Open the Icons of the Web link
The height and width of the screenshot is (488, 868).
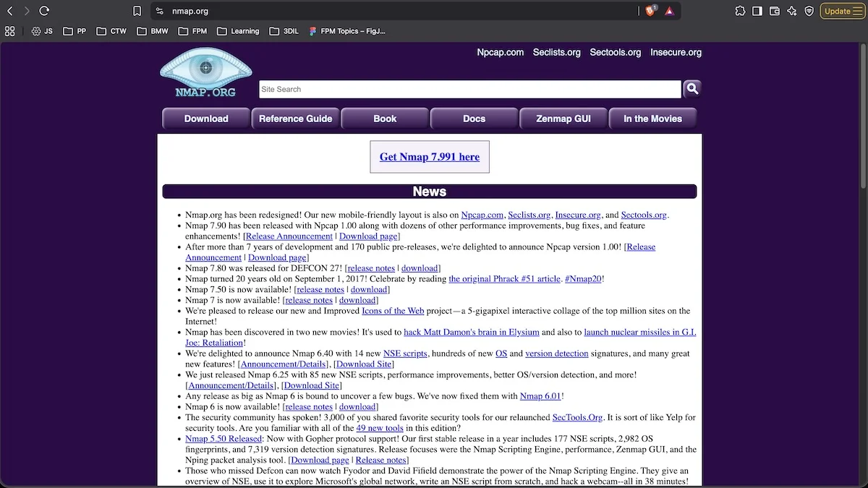click(393, 311)
